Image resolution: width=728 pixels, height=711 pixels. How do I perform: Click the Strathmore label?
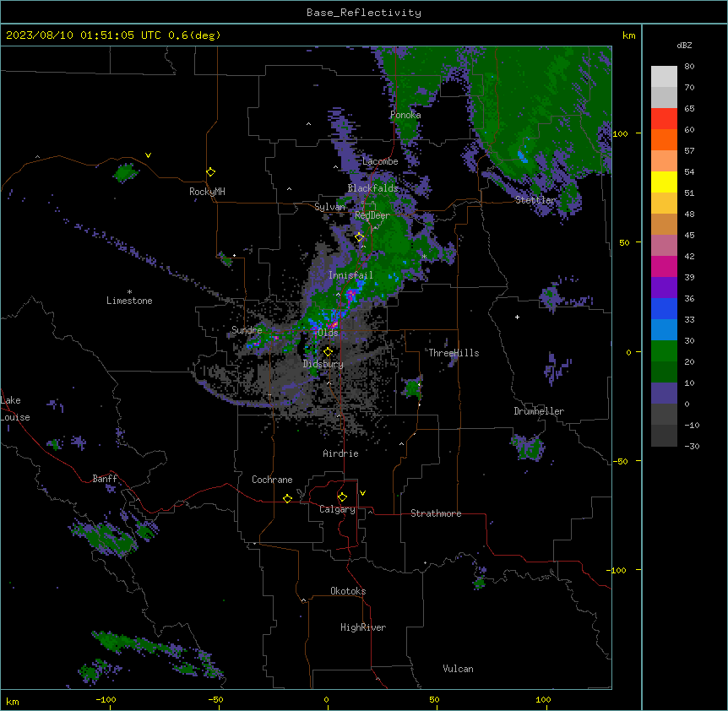click(x=436, y=513)
